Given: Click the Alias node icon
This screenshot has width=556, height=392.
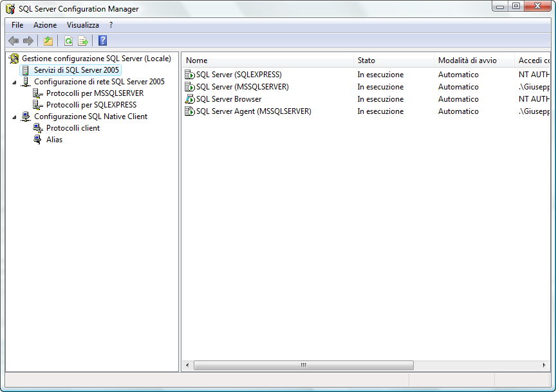Looking at the screenshot, I should click(37, 140).
